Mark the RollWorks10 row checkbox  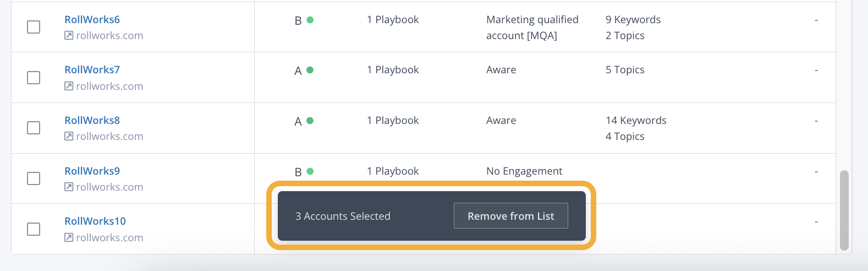[x=34, y=229]
